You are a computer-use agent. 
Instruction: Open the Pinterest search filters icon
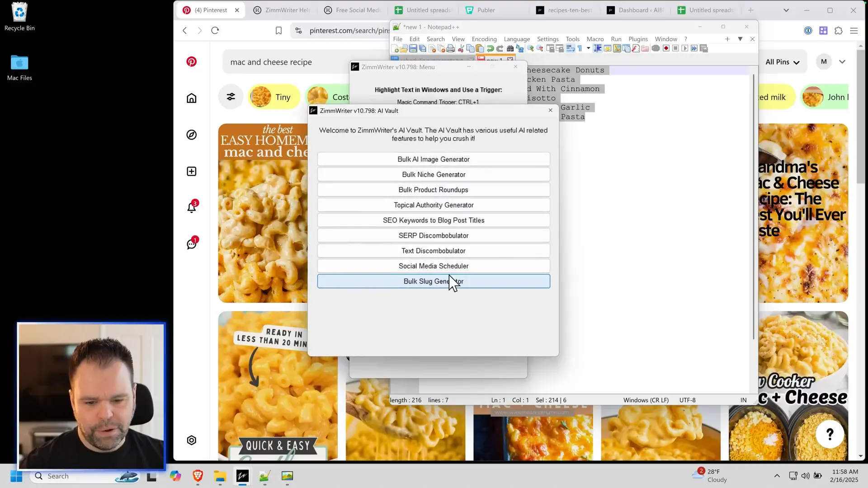tap(231, 97)
